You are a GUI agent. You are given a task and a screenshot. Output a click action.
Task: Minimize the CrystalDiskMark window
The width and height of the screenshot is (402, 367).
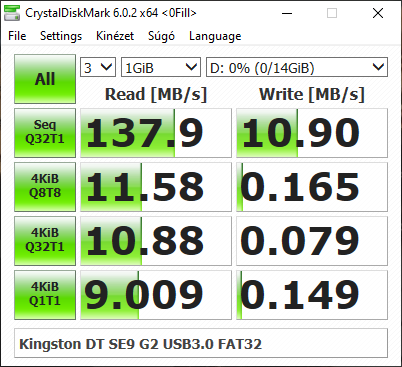287,13
